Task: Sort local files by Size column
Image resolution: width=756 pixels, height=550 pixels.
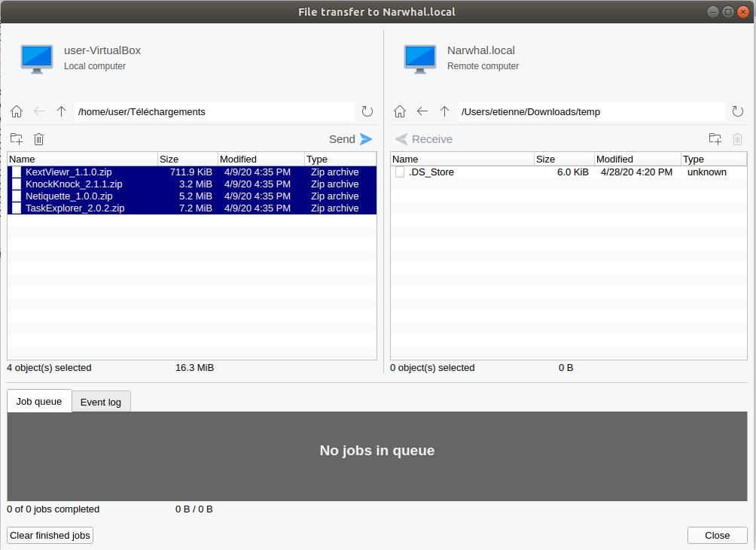Action: click(x=187, y=159)
